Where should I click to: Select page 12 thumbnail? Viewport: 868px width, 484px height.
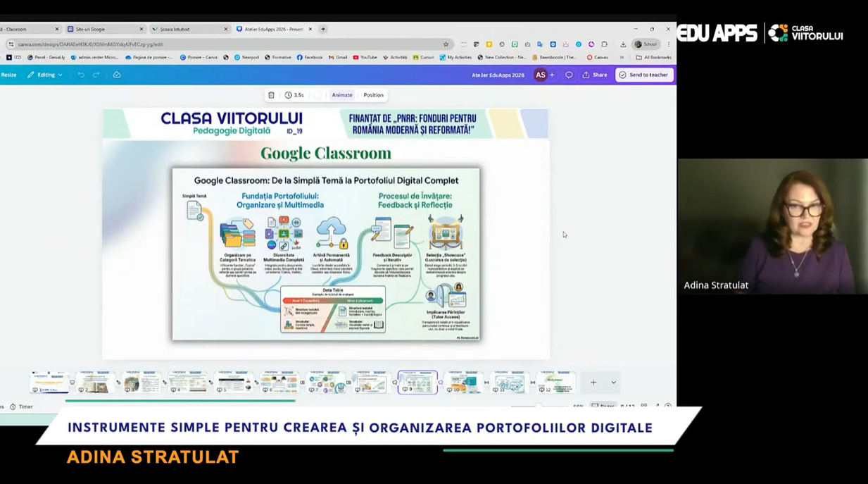click(x=556, y=382)
